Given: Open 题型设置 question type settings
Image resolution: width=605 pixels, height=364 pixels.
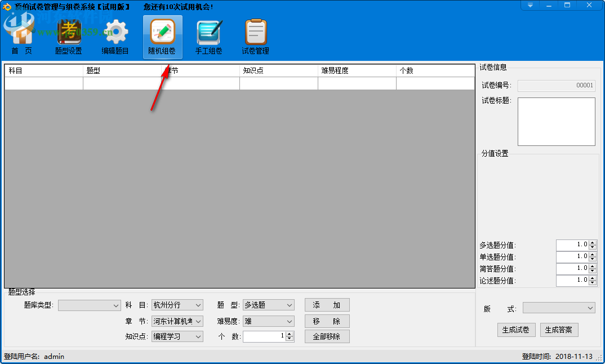Looking at the screenshot, I should [x=68, y=37].
